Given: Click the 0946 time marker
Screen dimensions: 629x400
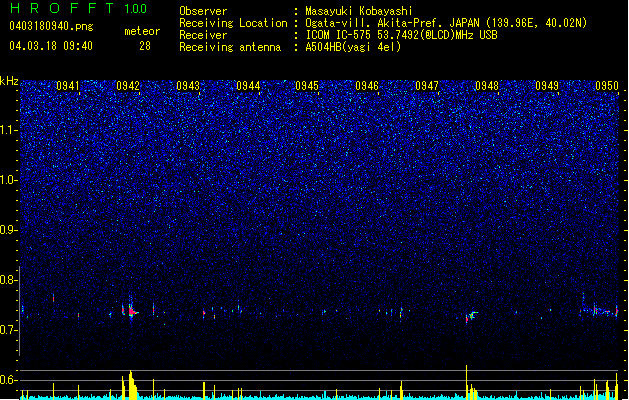Looking at the screenshot, I should coord(367,86).
